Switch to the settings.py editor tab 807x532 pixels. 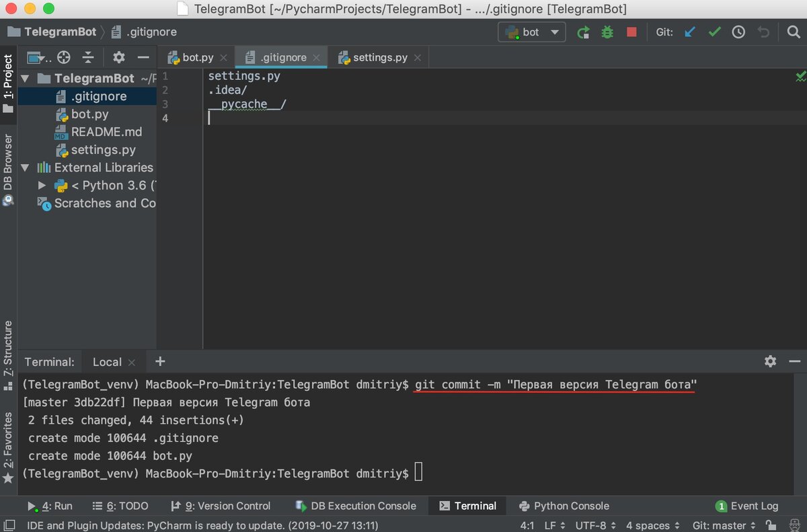[x=379, y=57]
